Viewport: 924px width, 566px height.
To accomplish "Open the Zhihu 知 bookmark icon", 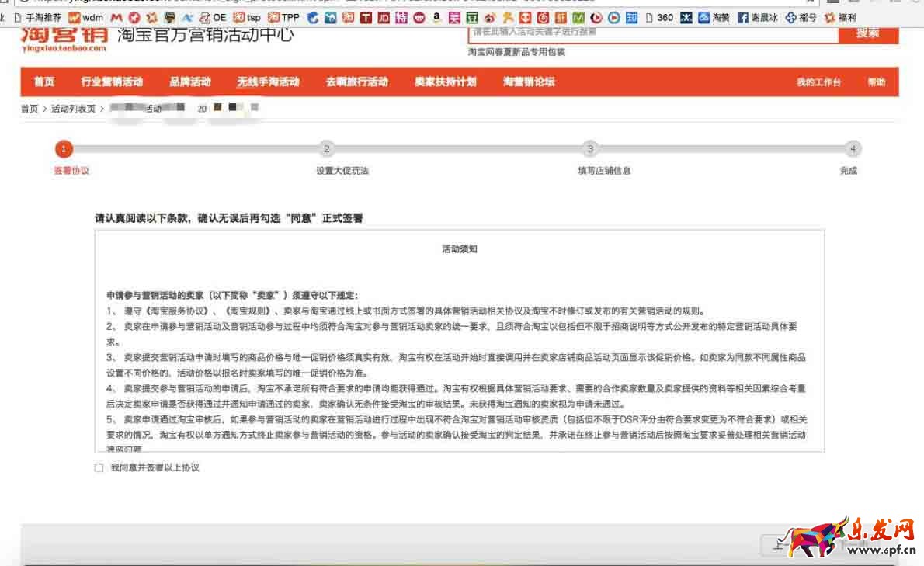I will (632, 17).
